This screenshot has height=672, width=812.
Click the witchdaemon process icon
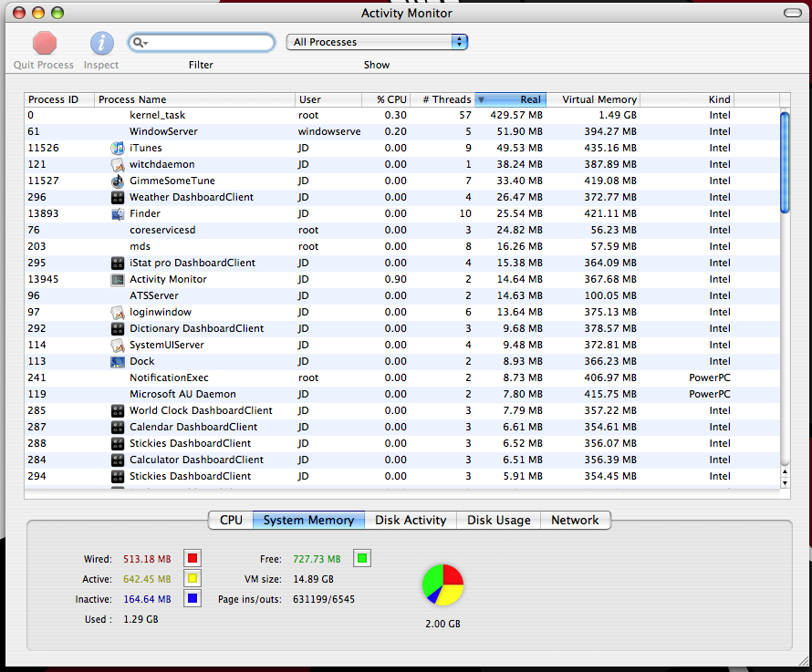click(118, 165)
